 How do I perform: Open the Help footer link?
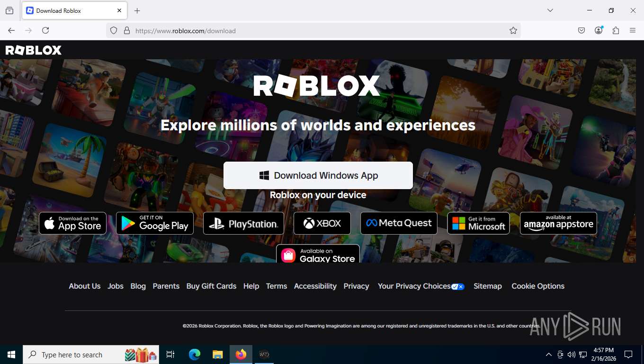pyautogui.click(x=251, y=286)
